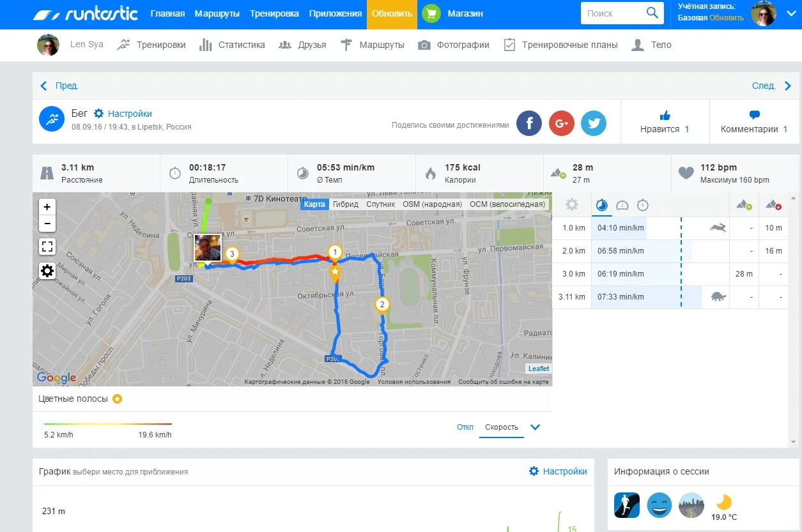Open Тренировочные планы in profile navigation
802x532 pixels.
coord(560,45)
